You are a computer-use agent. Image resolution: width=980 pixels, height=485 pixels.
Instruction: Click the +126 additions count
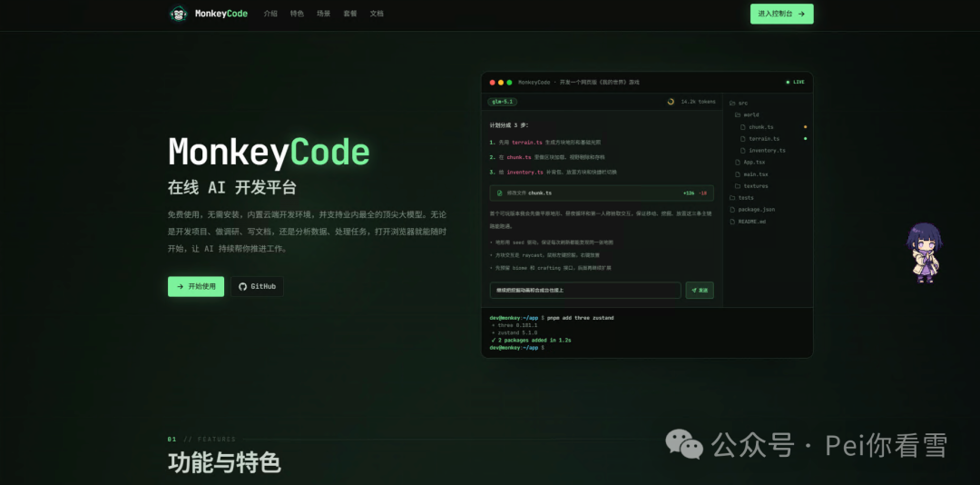(689, 193)
